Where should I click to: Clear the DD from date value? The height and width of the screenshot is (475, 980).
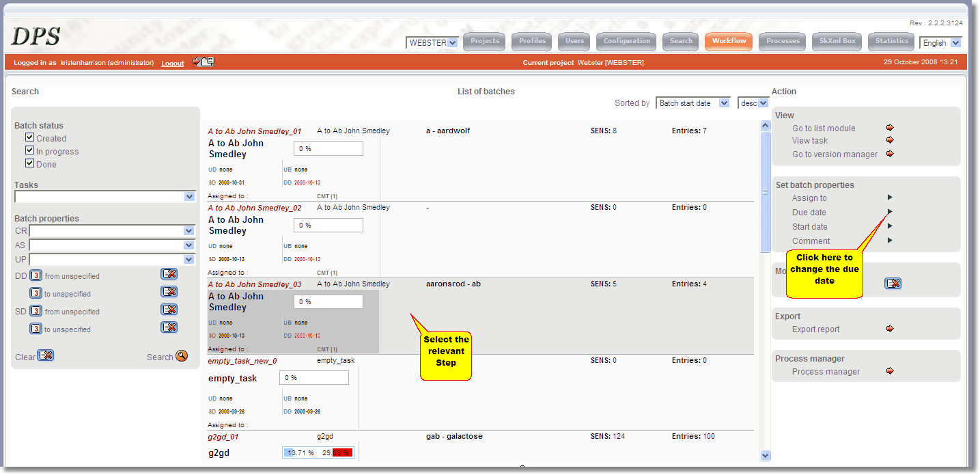coord(169,274)
